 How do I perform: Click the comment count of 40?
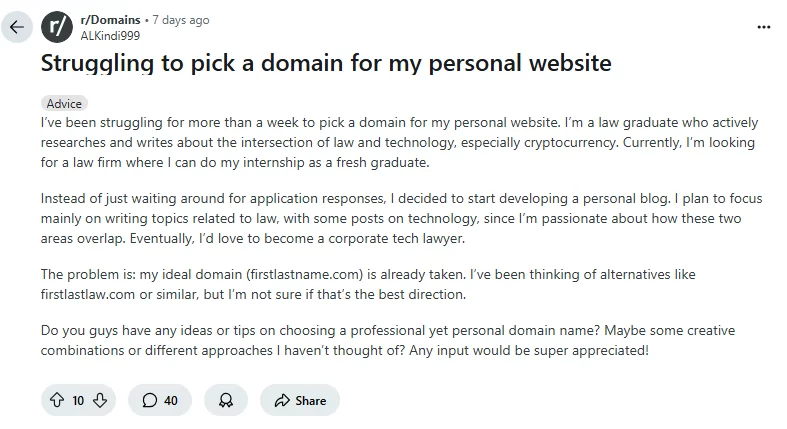171,400
